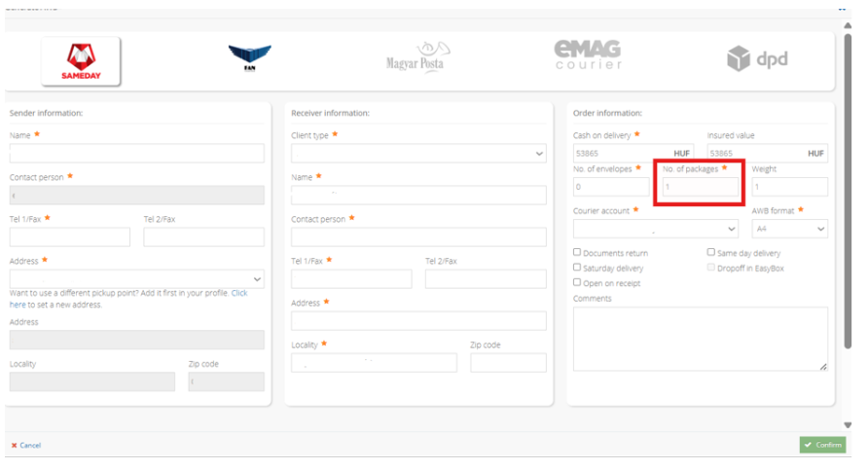Select the eMAG courier logo

(588, 55)
